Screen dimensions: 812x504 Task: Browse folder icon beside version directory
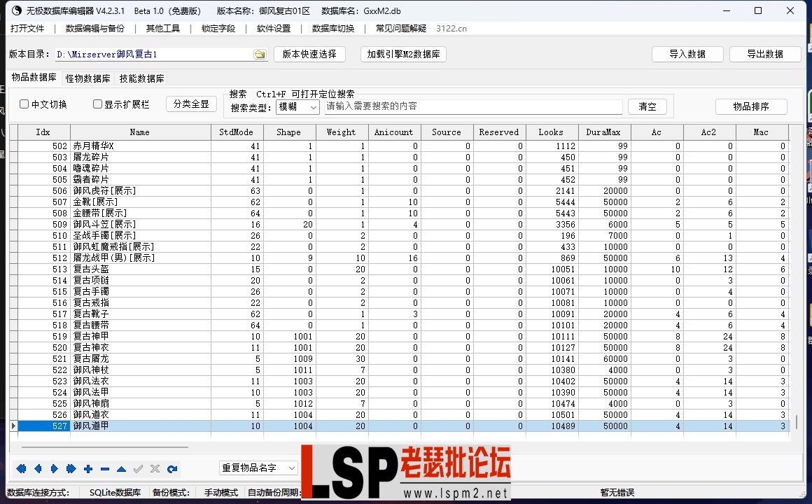coord(260,55)
